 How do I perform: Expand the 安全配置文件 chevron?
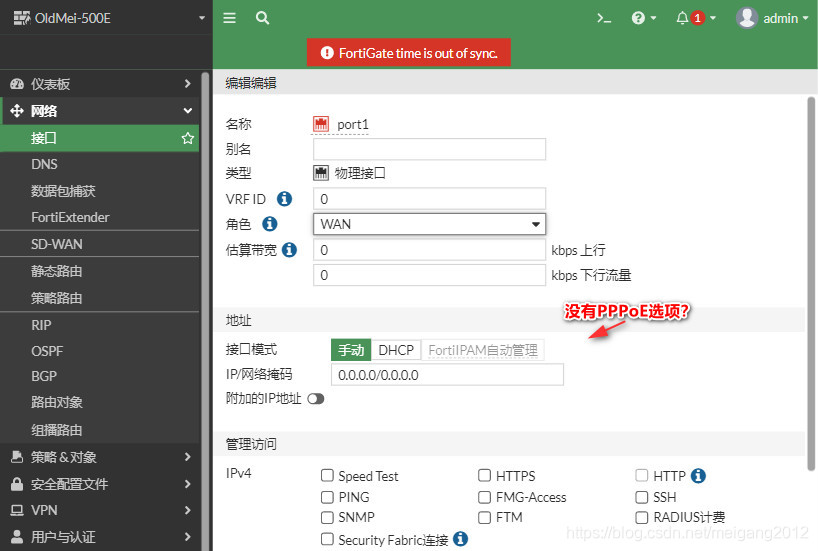(188, 484)
